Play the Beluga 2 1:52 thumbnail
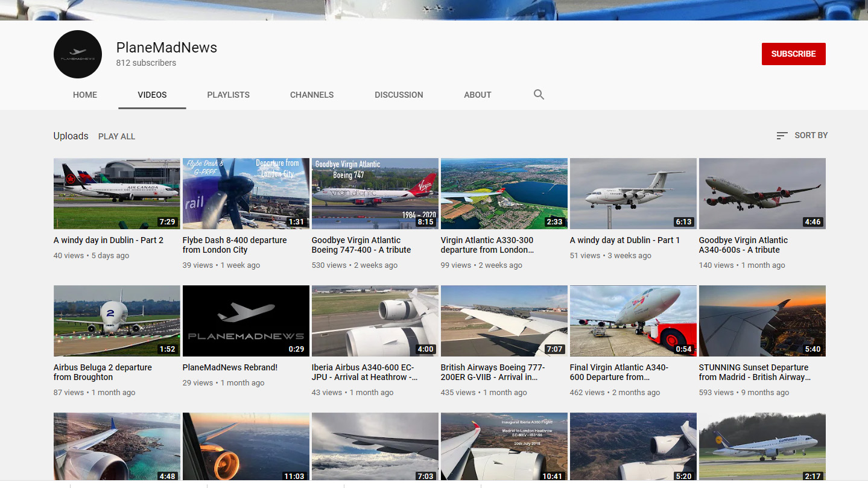This screenshot has height=488, width=868. pyautogui.click(x=117, y=321)
